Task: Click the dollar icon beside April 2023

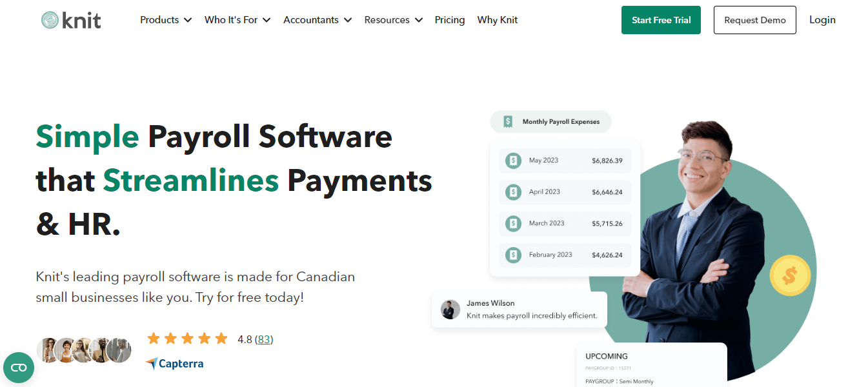Action: tap(514, 192)
